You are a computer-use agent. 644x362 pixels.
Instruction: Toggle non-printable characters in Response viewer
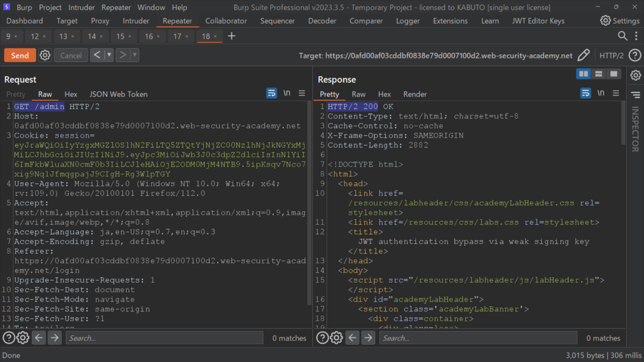coord(601,93)
